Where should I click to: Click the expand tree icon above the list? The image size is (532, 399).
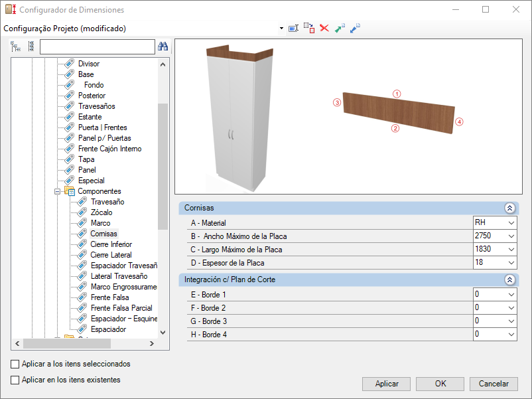point(16,46)
